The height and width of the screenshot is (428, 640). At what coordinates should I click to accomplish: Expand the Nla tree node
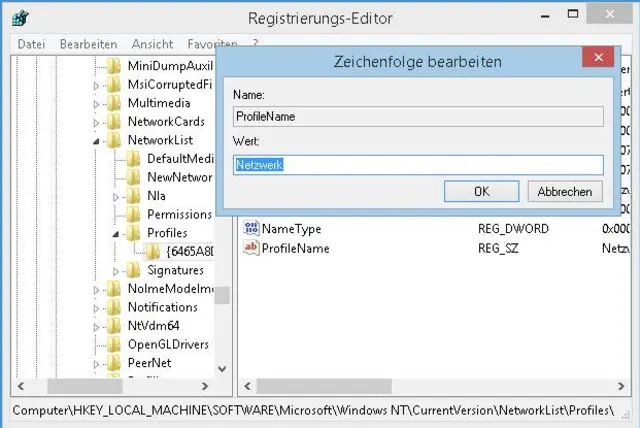pyautogui.click(x=116, y=197)
